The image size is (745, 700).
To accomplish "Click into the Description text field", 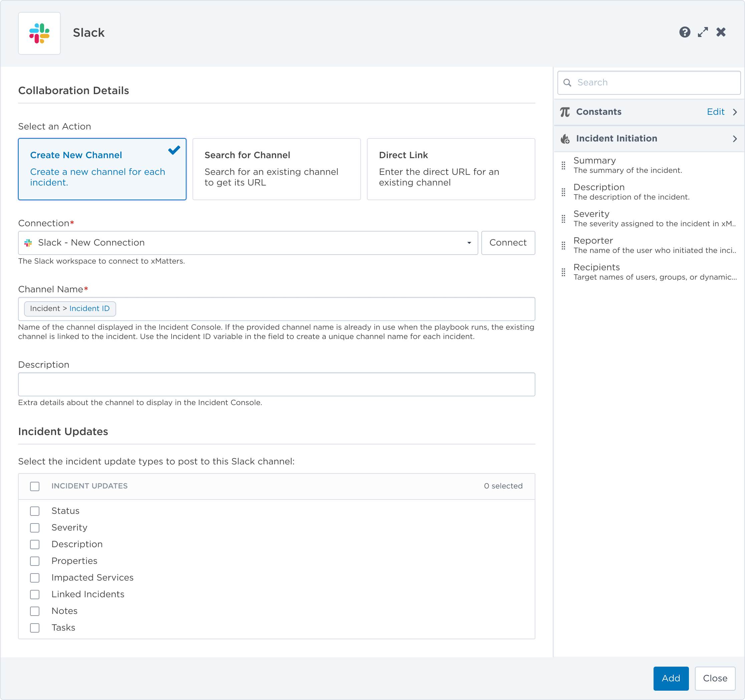I will point(277,384).
